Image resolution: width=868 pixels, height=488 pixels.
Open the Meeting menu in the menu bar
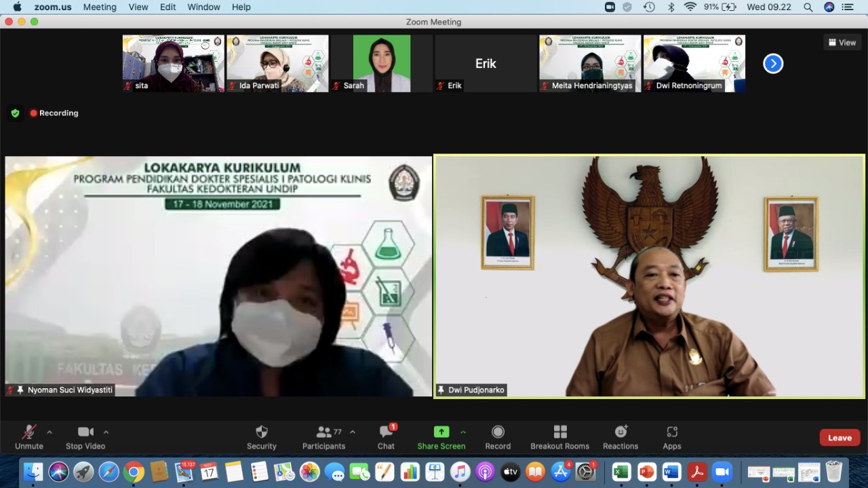point(100,7)
